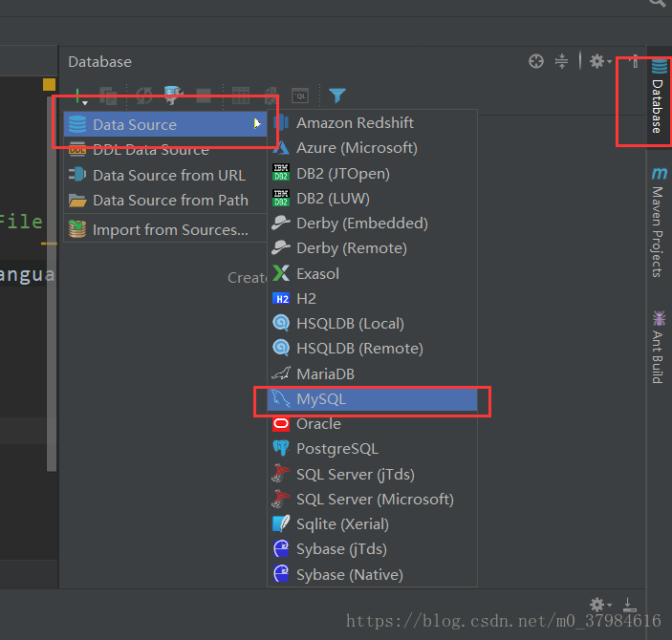Screen dimensions: 672x640
Task: Select Sqlite (Xerial) data source
Action: [x=372, y=523]
